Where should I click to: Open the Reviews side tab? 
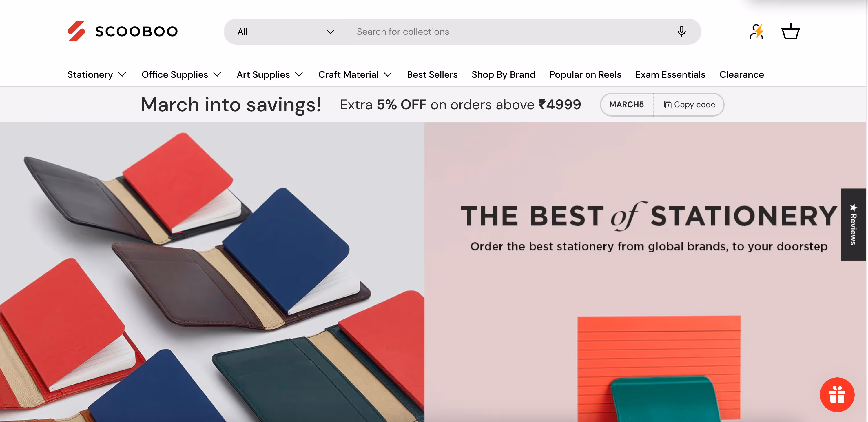point(853,225)
